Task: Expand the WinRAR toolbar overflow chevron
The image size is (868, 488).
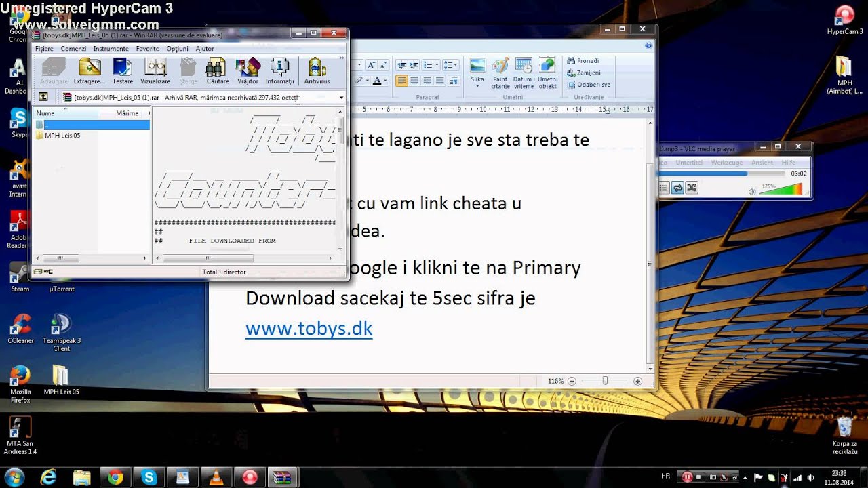Action: tap(342, 59)
